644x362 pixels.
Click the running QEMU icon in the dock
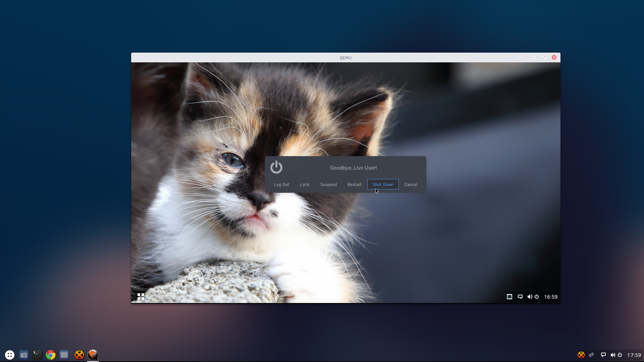tap(93, 355)
